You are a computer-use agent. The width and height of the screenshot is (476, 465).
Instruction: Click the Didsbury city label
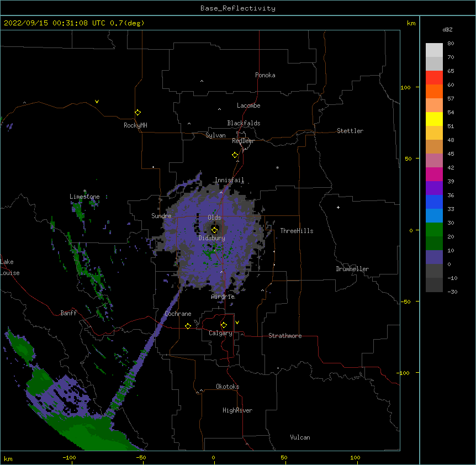tap(212, 238)
